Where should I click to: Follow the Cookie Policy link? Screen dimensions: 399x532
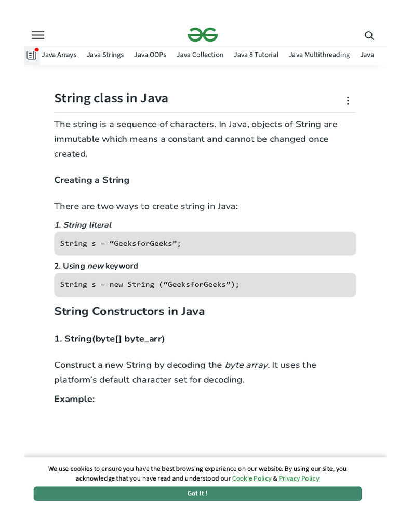[251, 478]
